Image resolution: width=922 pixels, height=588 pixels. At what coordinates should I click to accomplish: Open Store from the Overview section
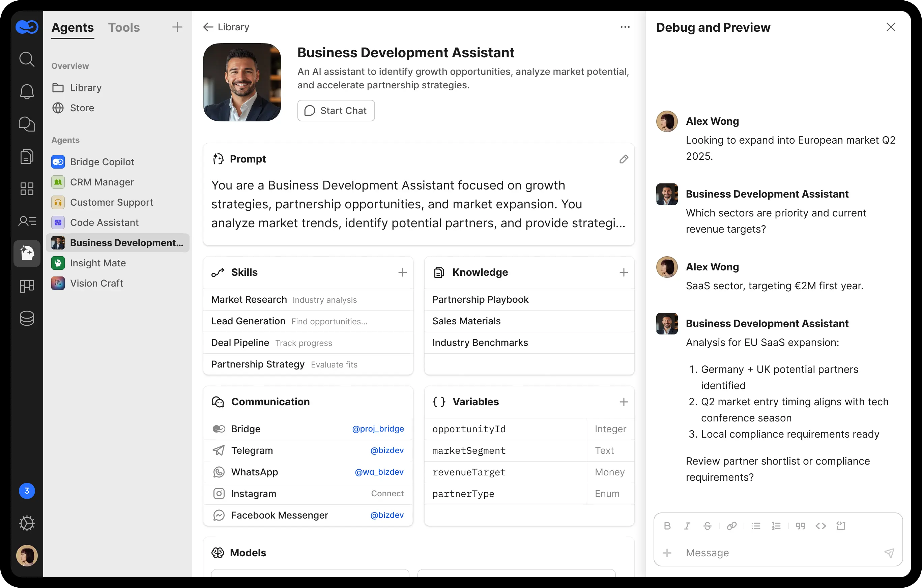pos(82,108)
